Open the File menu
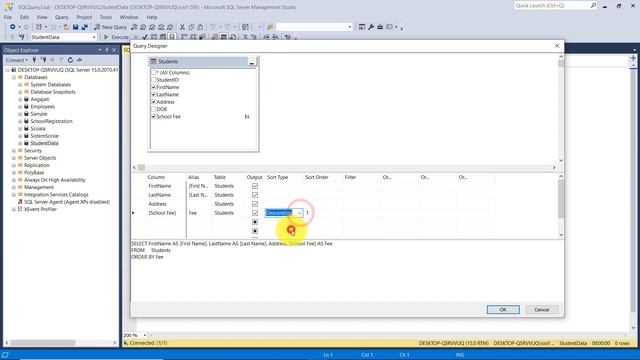 click(8, 17)
